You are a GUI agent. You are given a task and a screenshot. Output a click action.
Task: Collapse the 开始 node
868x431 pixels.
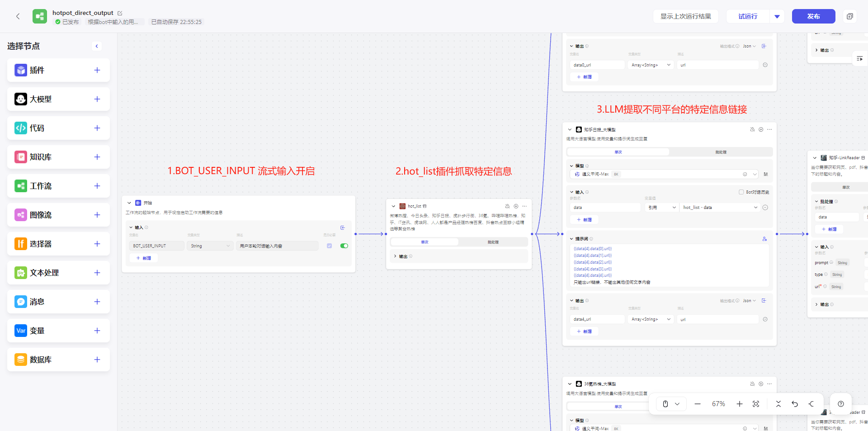[x=129, y=203]
